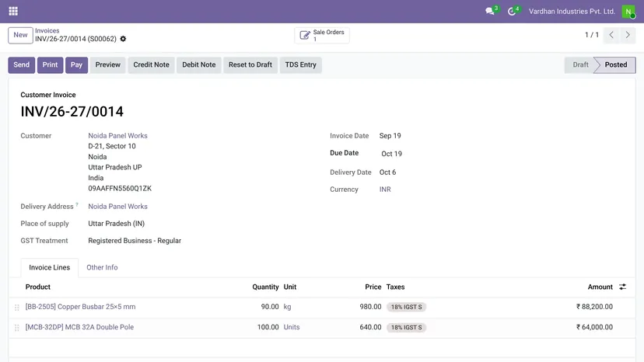The width and height of the screenshot is (644, 362).
Task: Click 18% IGST S tag on Copper Busbar line
Action: 406,307
